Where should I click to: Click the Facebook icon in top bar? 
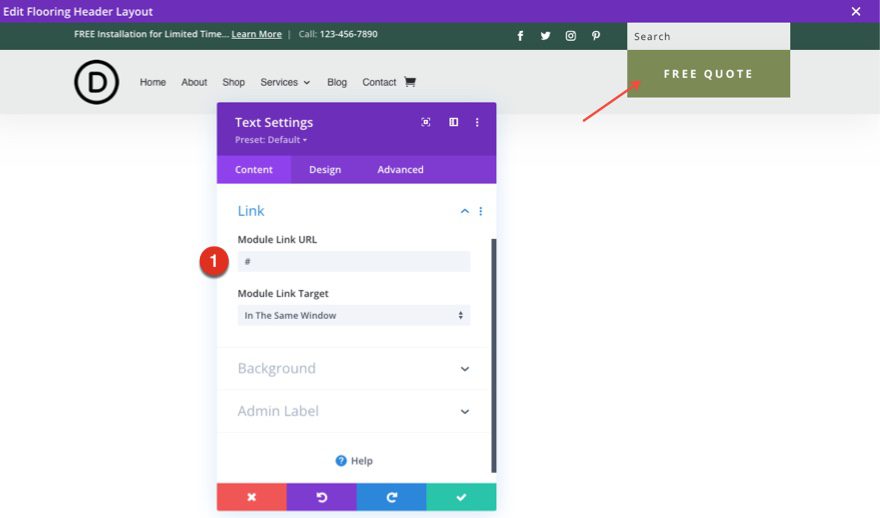click(520, 36)
